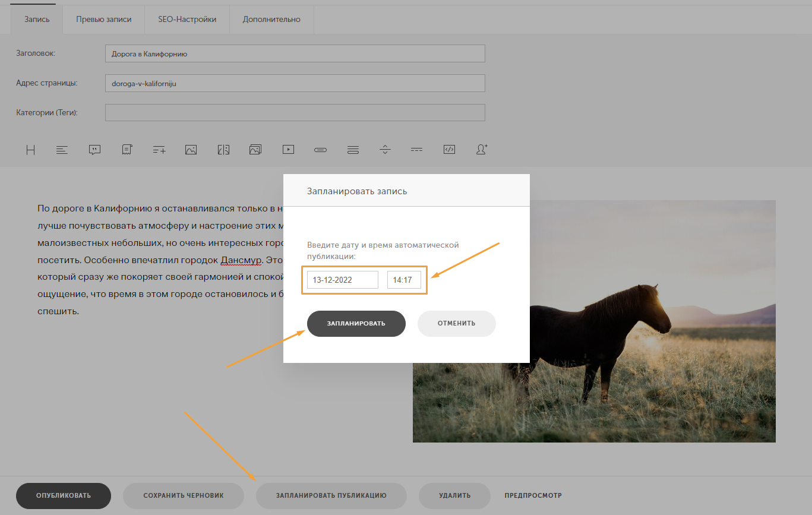Image resolution: width=812 pixels, height=515 pixels.
Task: Insert a quote block icon
Action: (94, 150)
